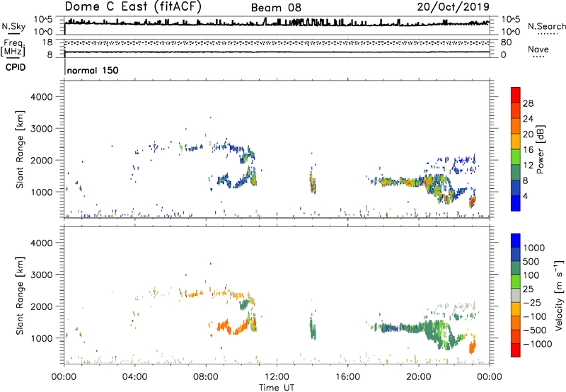
Task: Pick the −1000 to −500 red-orange velocity swatch
Action: tap(516, 336)
